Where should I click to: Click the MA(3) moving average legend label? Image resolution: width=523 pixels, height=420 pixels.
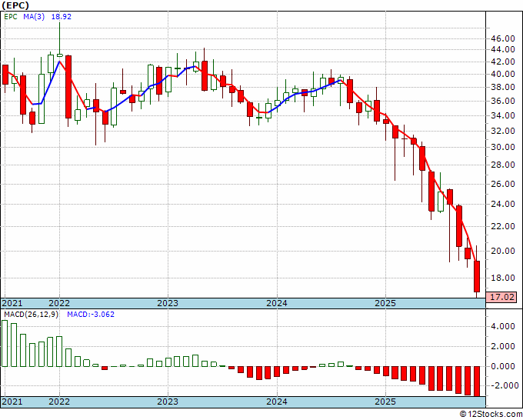34,16
